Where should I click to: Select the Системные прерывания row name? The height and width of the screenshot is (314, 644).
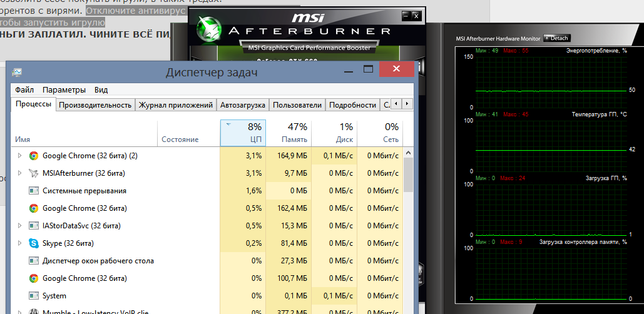pyautogui.click(x=84, y=191)
